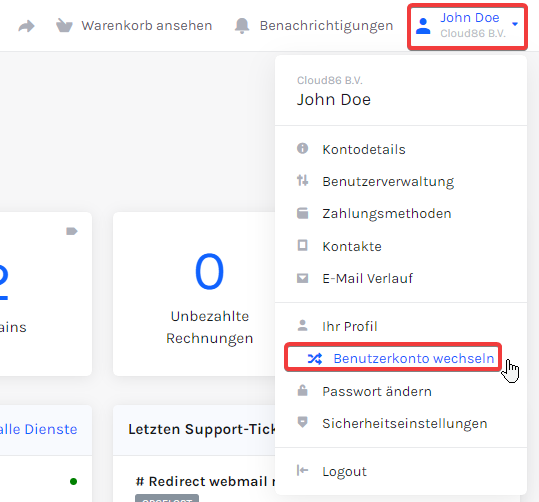Click the lock icon beside Passwort ändern
The width and height of the screenshot is (539, 502).
(302, 391)
